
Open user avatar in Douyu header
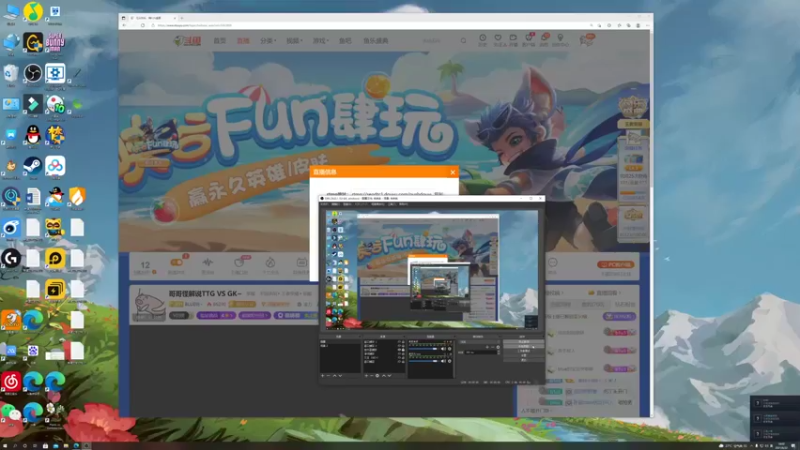click(587, 40)
